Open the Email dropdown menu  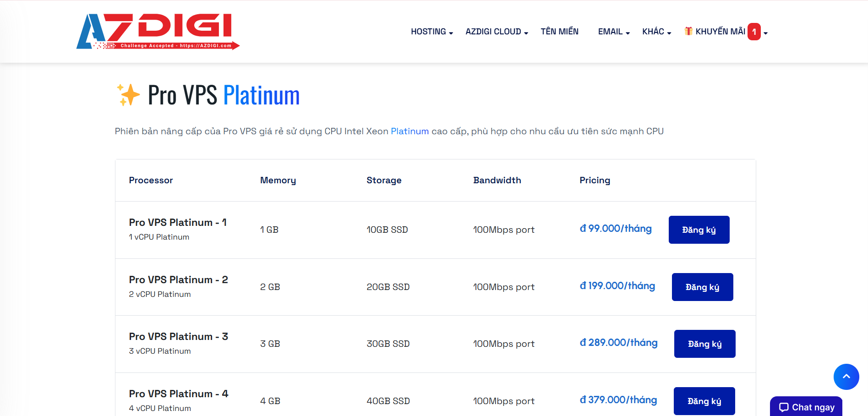tap(613, 32)
